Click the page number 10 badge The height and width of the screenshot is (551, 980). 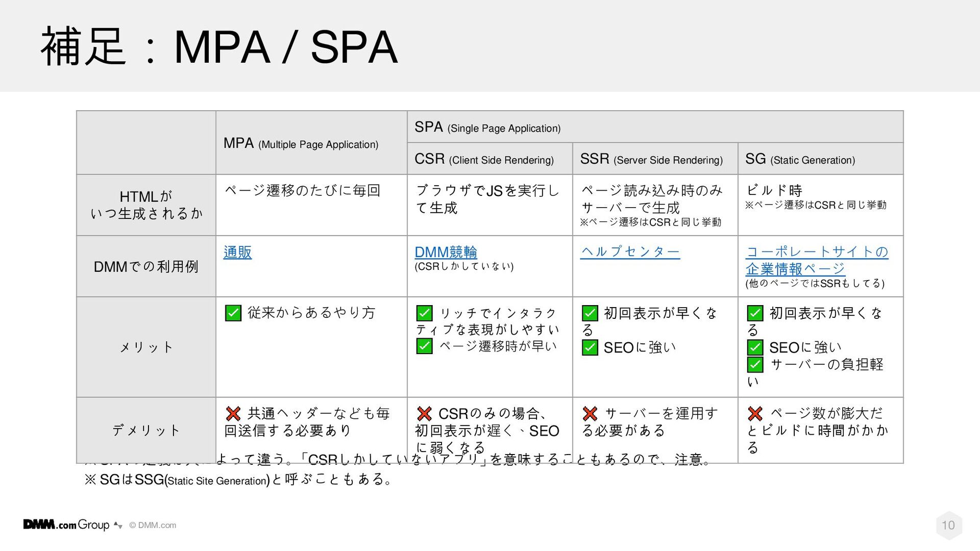coord(948,525)
